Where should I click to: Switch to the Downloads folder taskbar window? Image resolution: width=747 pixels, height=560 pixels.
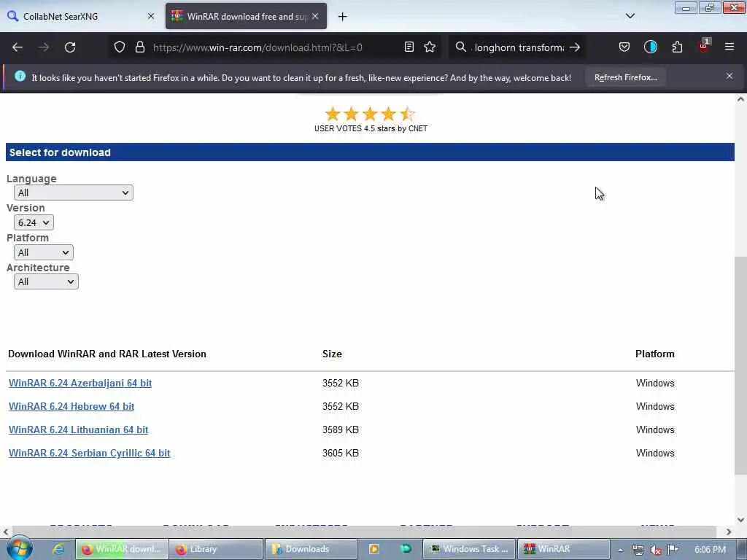point(311,549)
